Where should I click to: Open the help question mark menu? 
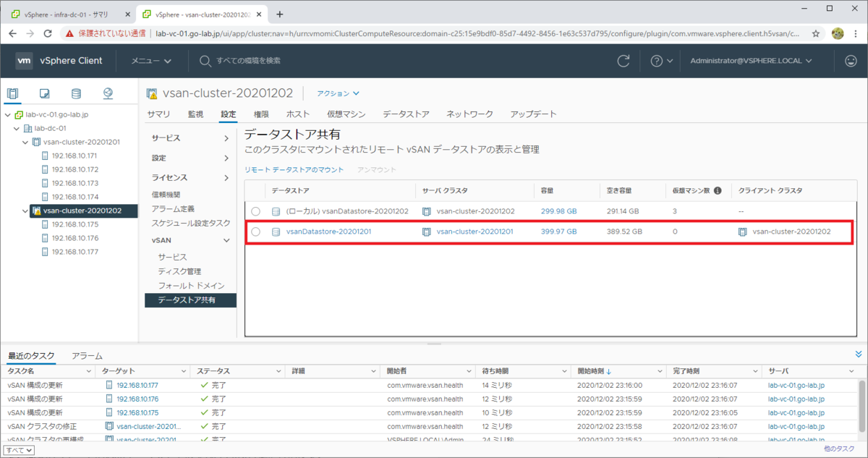coord(662,61)
